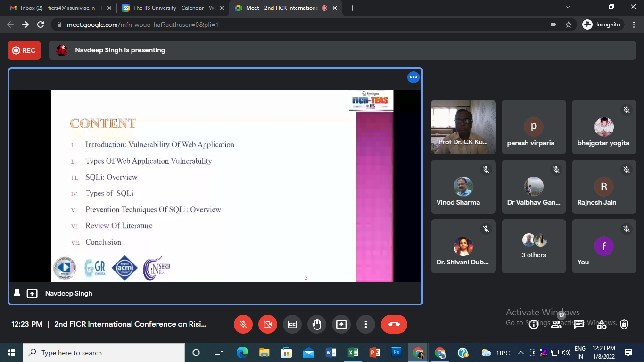
Task: Click the 3 others participant tile
Action: [x=534, y=247]
